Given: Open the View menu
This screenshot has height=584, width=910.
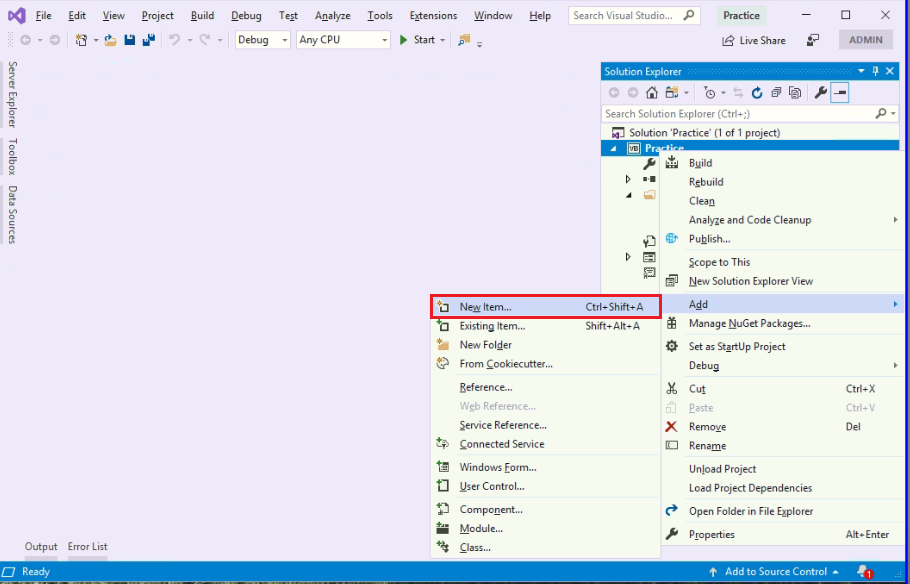Looking at the screenshot, I should click(113, 15).
